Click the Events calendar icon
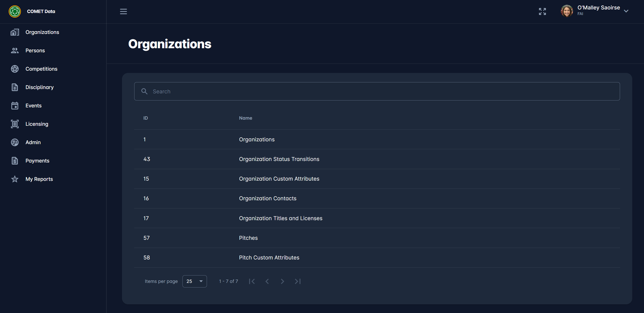 pos(15,106)
